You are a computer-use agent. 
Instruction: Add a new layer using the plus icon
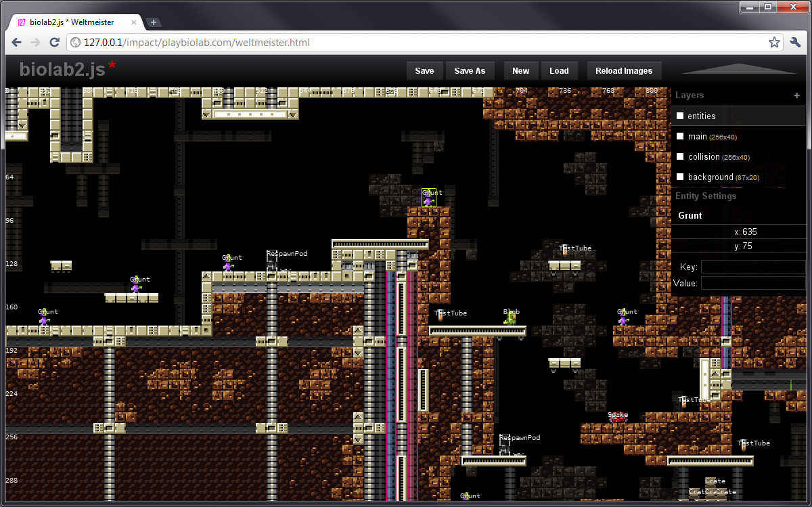click(x=797, y=95)
